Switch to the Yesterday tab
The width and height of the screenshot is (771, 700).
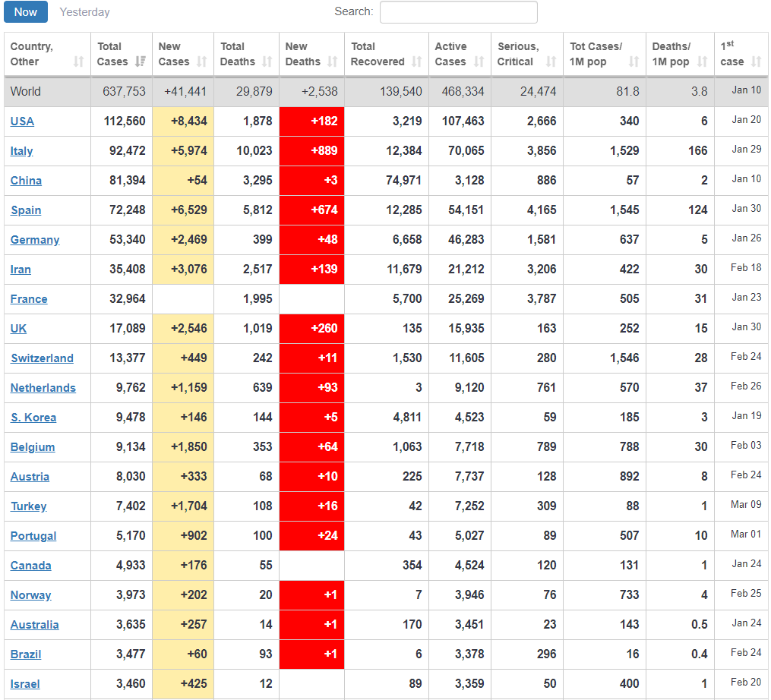point(84,12)
